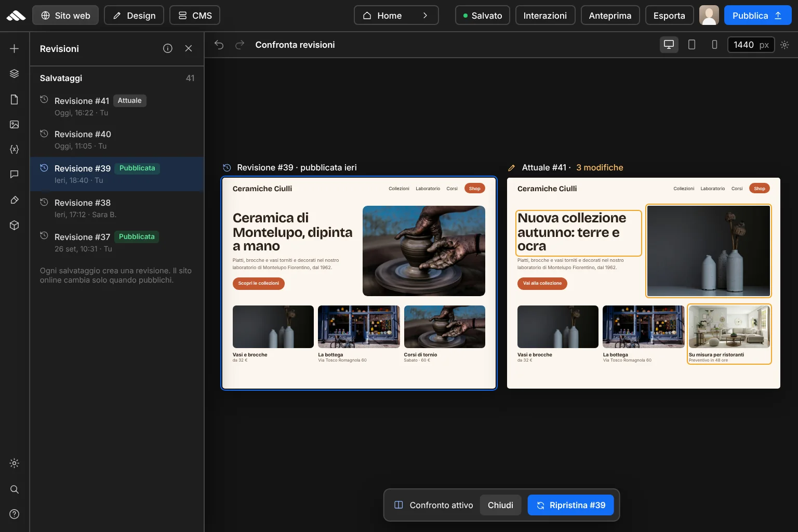Open the variables curly-brace icon
798x532 pixels.
point(15,149)
